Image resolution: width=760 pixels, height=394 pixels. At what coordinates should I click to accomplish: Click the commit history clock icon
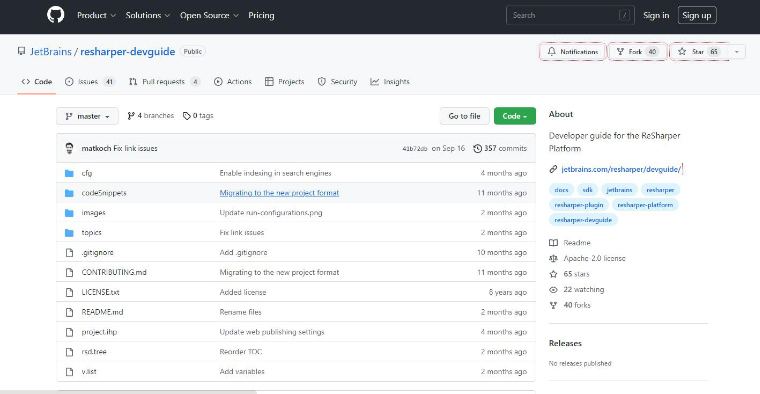click(x=477, y=148)
